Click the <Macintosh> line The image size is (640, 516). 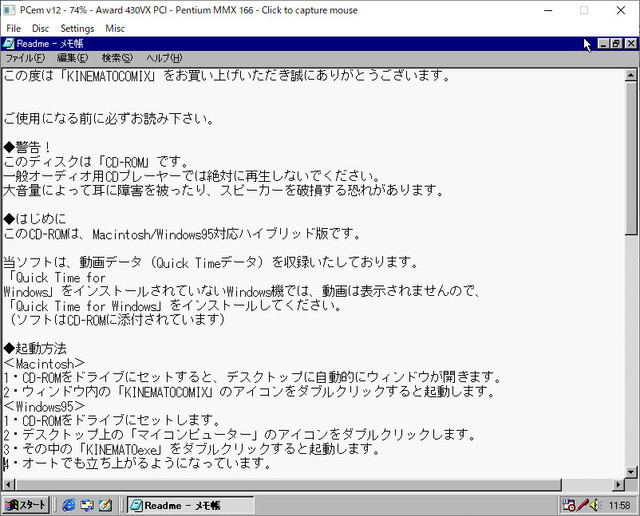44,363
